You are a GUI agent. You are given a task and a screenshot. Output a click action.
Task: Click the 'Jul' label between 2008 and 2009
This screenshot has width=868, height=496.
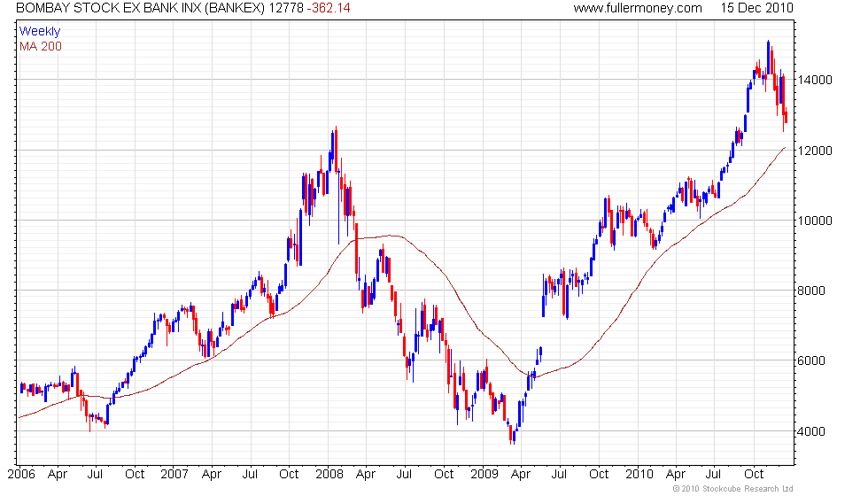[404, 475]
